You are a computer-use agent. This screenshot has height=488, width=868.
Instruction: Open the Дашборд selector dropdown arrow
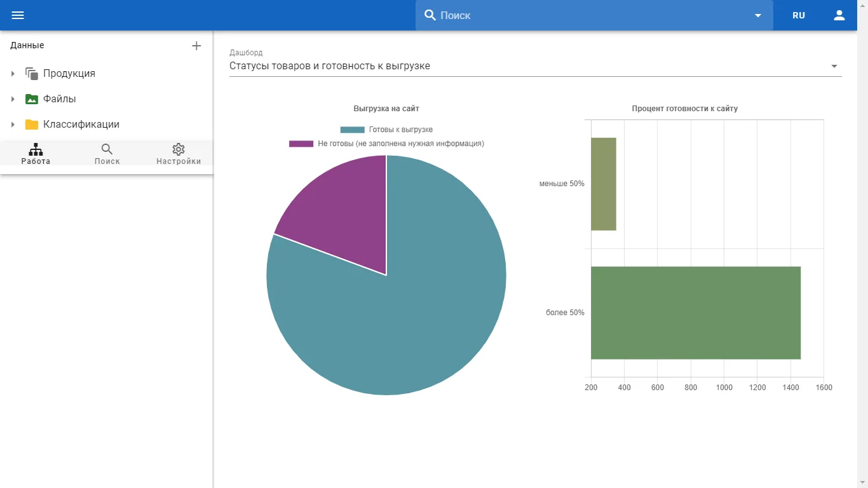[x=834, y=66]
